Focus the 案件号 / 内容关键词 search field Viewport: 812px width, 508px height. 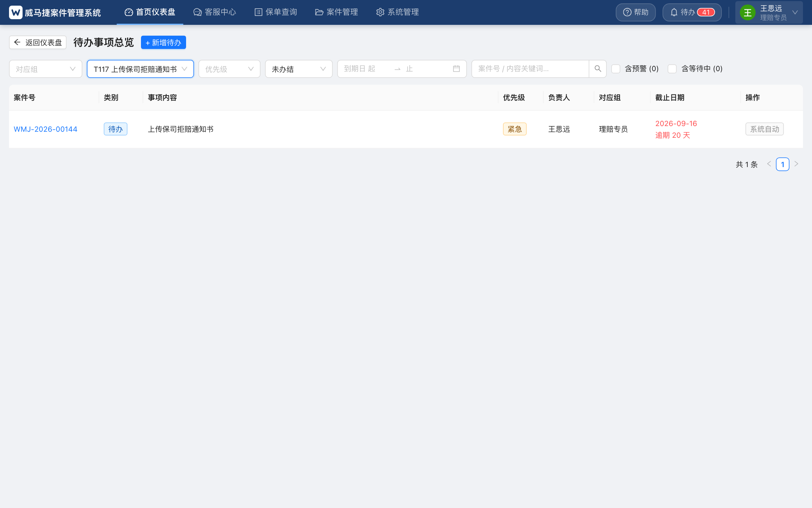[530, 69]
